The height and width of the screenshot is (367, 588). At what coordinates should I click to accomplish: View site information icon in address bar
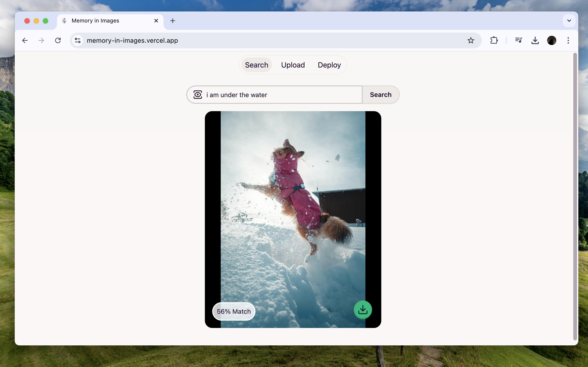[x=78, y=40]
